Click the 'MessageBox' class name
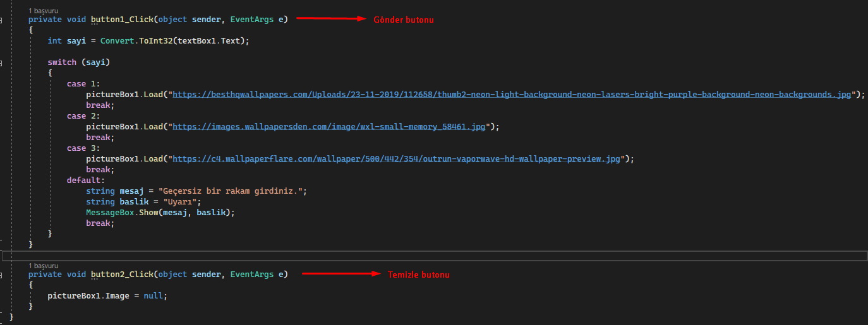The image size is (868, 325). click(110, 213)
